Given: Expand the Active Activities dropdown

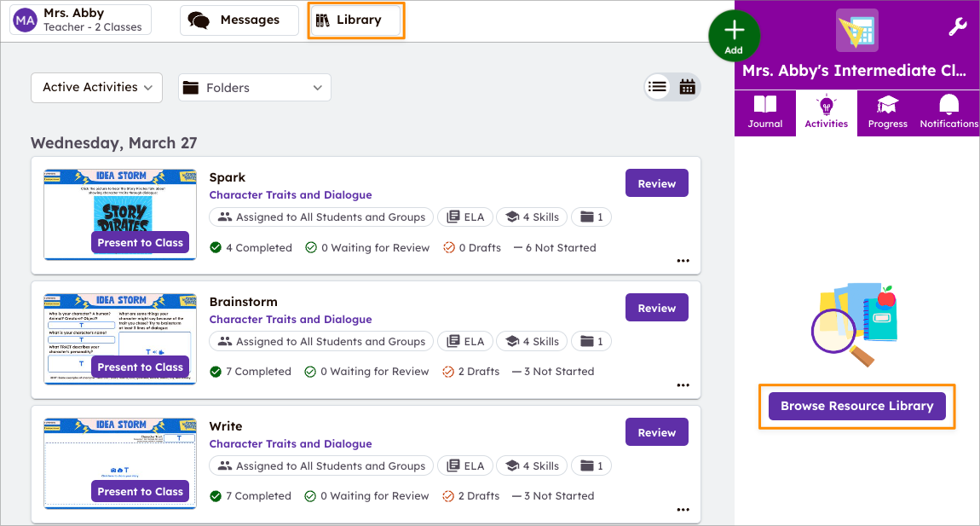Looking at the screenshot, I should [96, 87].
